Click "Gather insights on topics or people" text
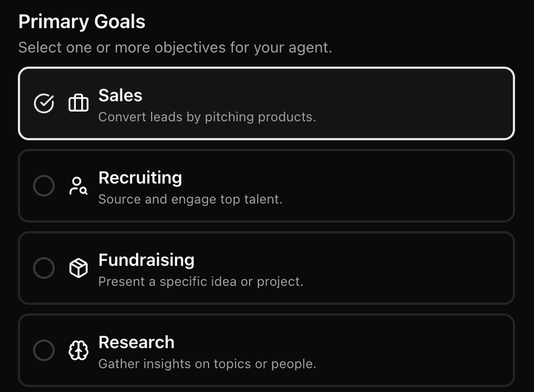Image resolution: width=534 pixels, height=392 pixels. tap(207, 364)
